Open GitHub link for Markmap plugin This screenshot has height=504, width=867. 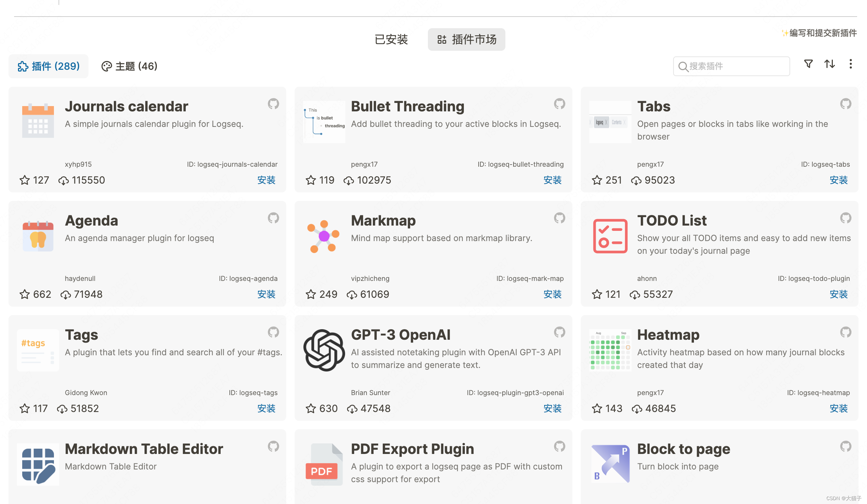pos(559,218)
